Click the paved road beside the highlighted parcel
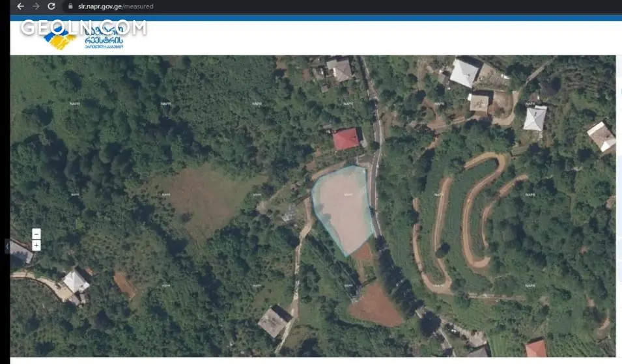This screenshot has height=364, width=622. [x=375, y=189]
